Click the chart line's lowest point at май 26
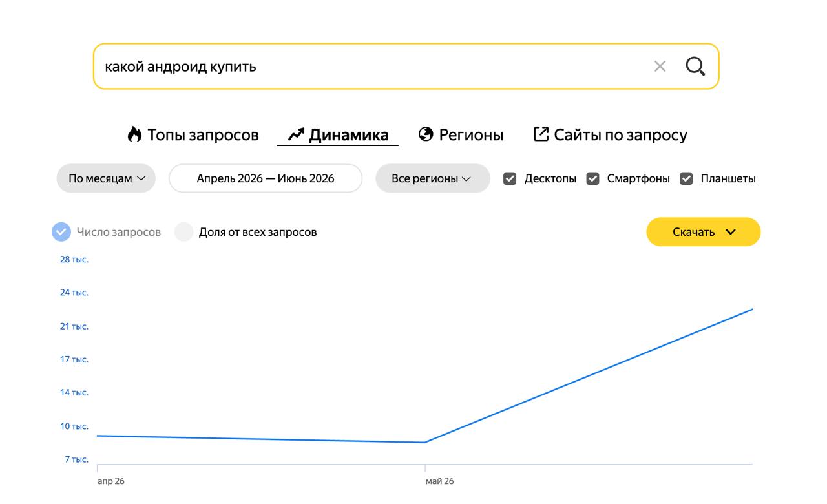This screenshot has height=504, width=827. [x=425, y=443]
